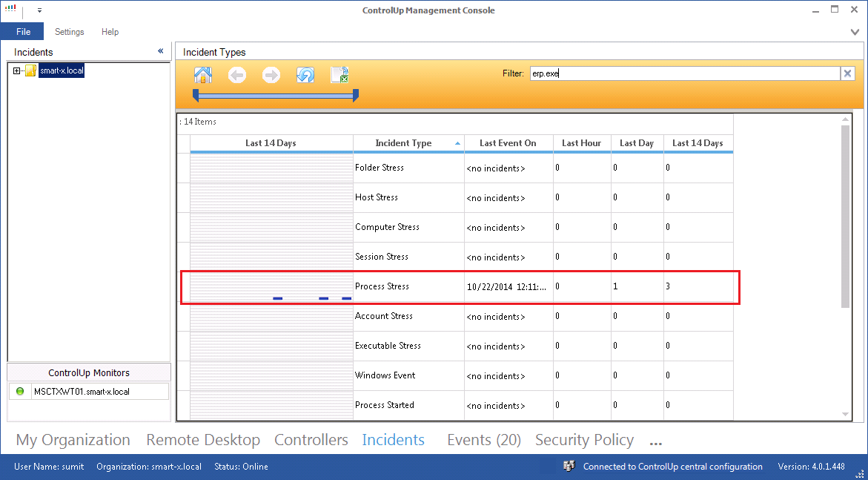Clear the filter with the X button
Viewport: 868px width, 480px height.
[847, 73]
